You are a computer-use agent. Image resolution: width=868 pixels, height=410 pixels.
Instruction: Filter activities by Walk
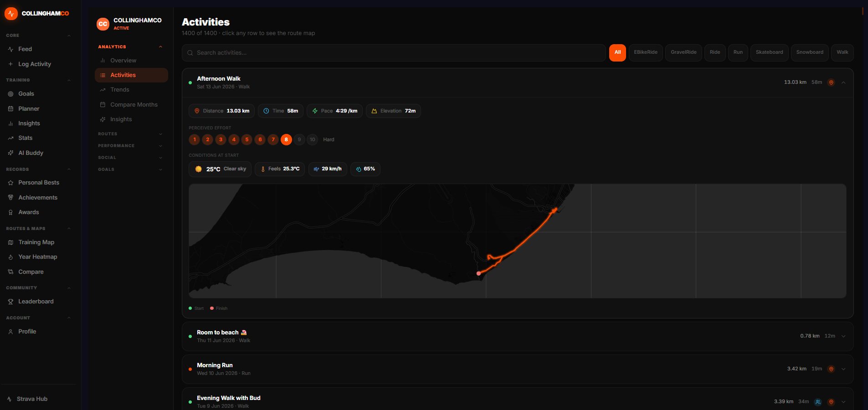[842, 52]
